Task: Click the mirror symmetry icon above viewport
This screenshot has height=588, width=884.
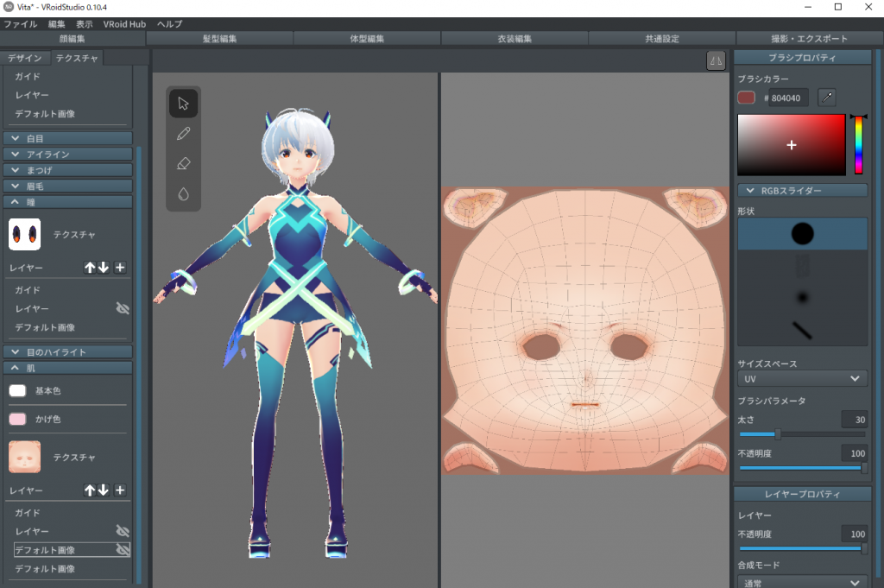Action: (716, 60)
